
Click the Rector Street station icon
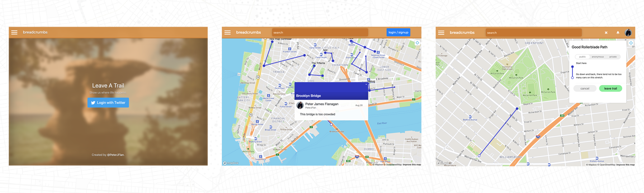click(x=257, y=122)
